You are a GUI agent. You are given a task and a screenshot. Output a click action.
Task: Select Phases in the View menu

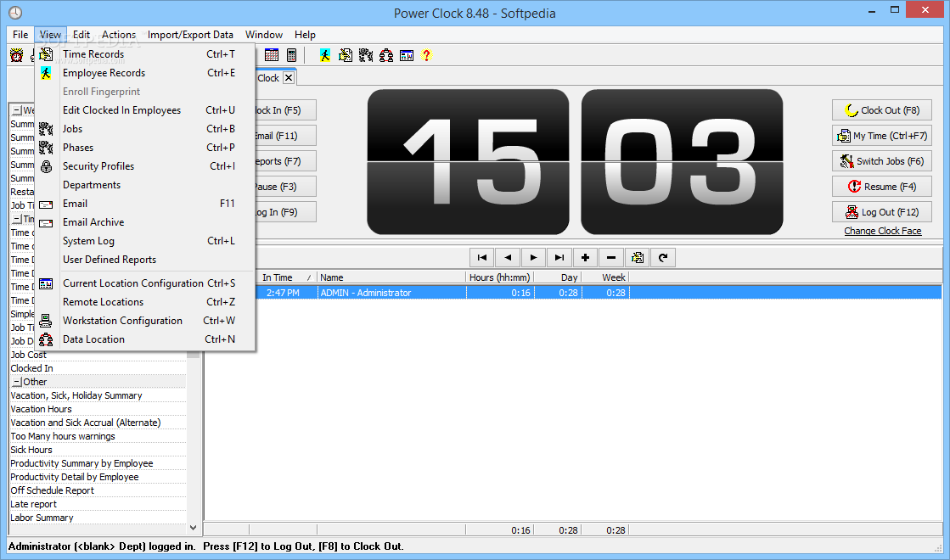point(145,148)
